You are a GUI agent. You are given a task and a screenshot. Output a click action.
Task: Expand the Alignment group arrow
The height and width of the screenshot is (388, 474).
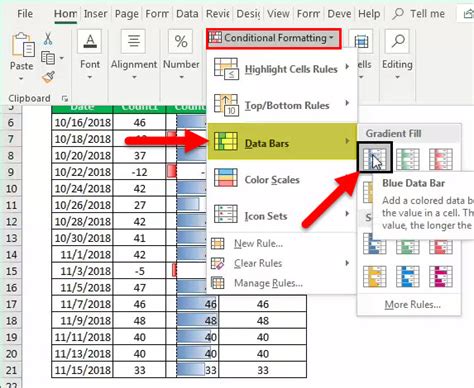click(x=134, y=77)
